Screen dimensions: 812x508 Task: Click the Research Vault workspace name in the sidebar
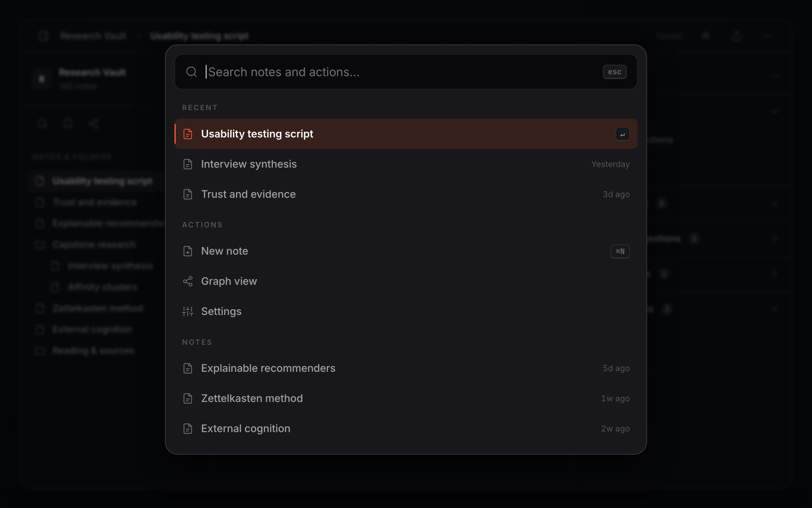[92, 72]
